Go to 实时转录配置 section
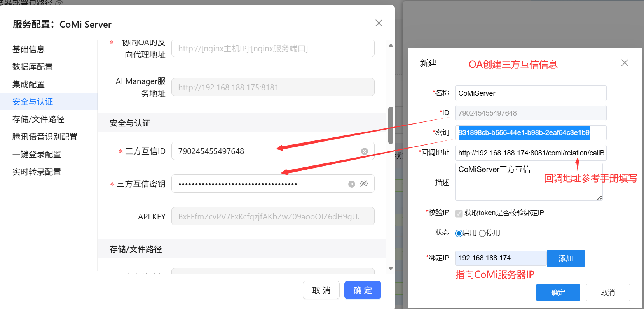Viewport: 644px width, 309px height. (37, 172)
